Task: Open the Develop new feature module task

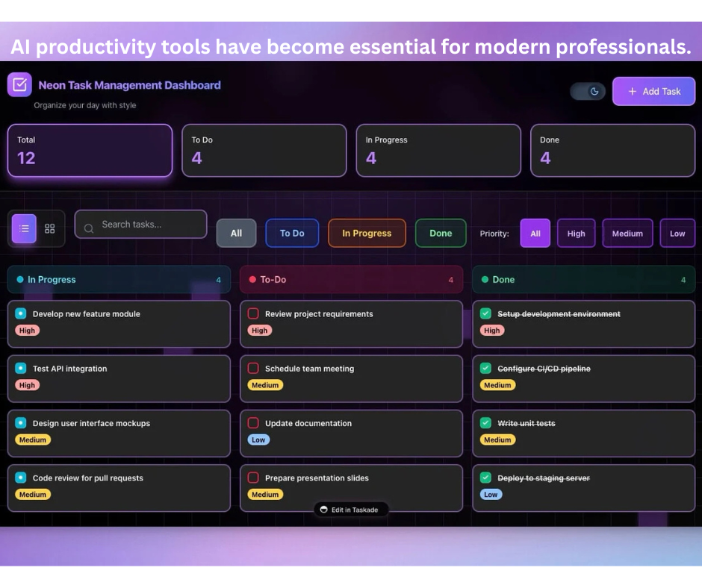Action: (119, 324)
